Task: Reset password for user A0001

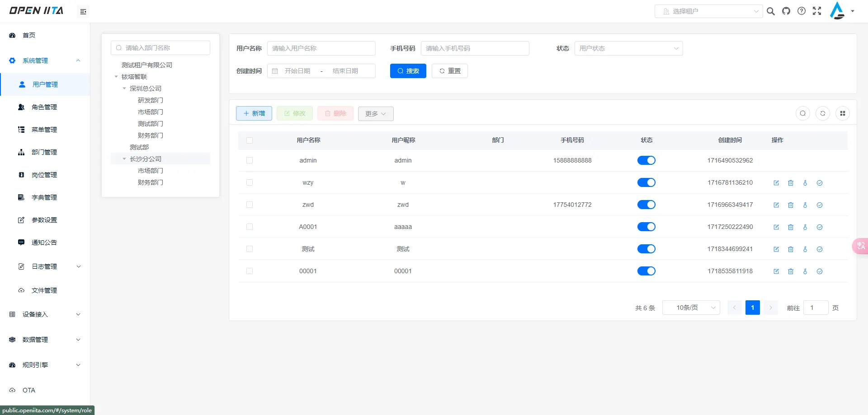Action: (x=805, y=227)
